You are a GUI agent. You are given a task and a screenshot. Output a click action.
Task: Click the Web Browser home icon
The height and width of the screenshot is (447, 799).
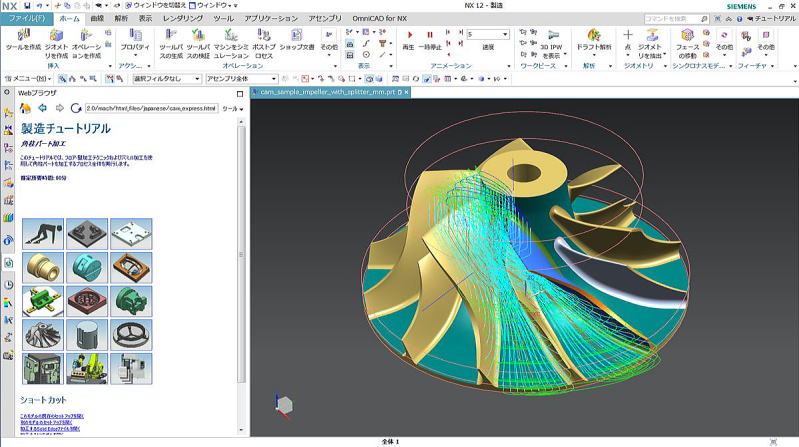[x=25, y=108]
